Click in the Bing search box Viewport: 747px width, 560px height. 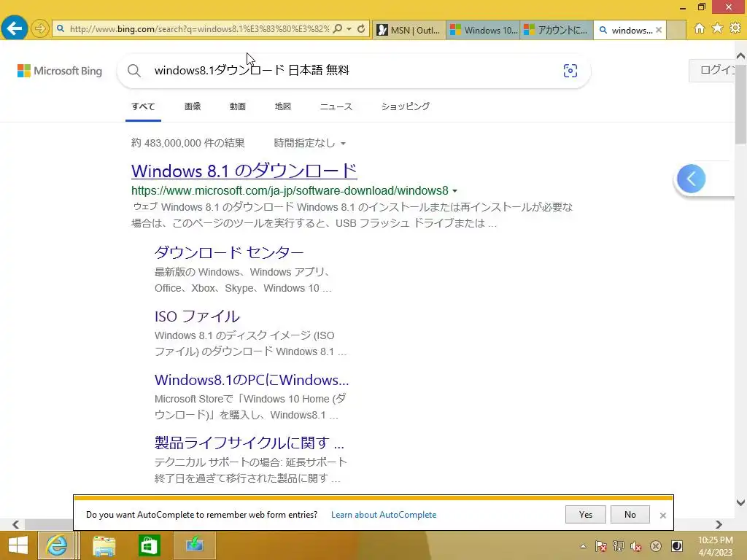coord(352,71)
